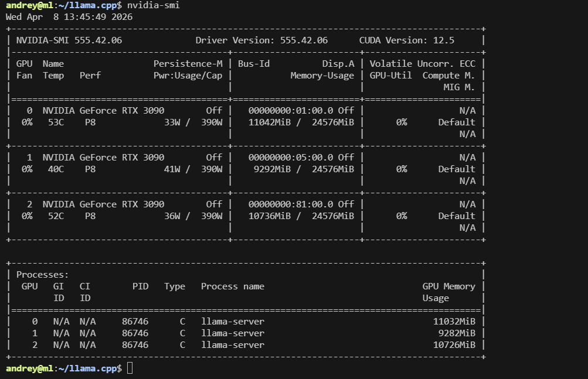Click the 36W power usage value

[172, 216]
